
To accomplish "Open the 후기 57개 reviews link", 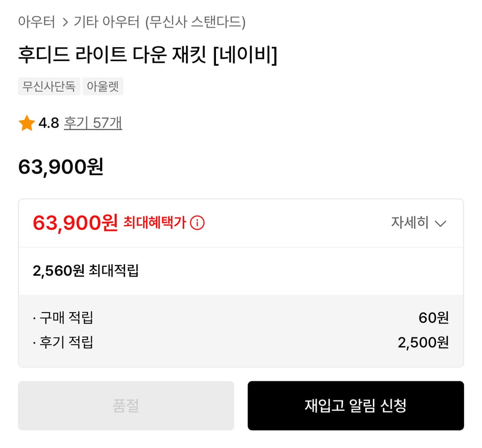I will pos(93,123).
